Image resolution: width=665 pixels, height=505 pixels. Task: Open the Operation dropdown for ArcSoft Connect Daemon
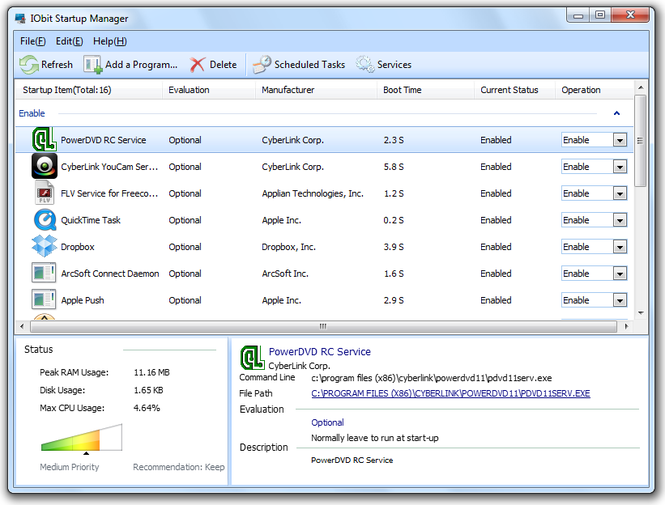pos(620,273)
